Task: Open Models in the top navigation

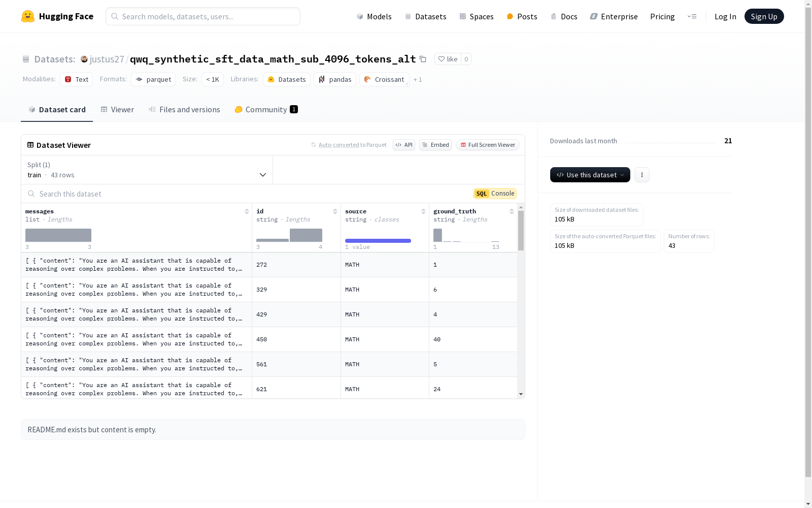Action: [374, 16]
